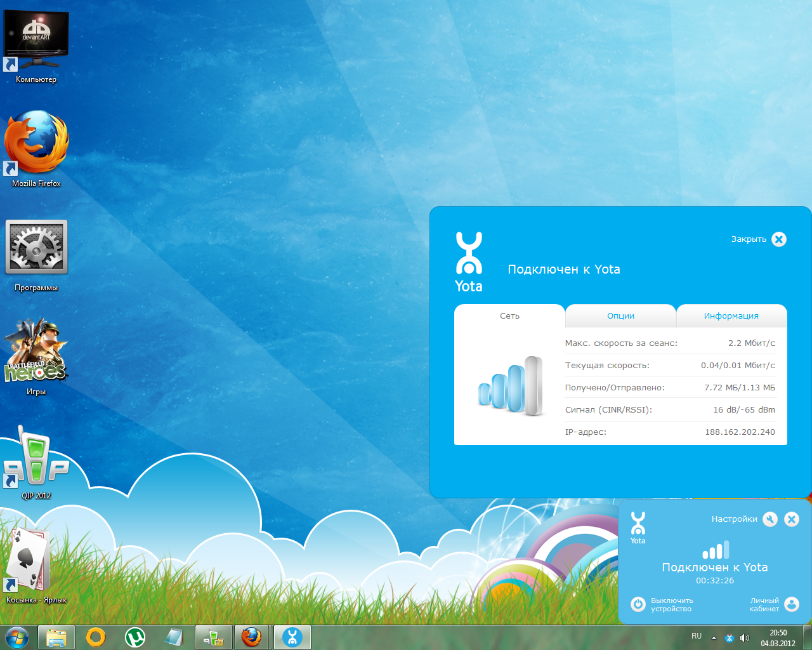Show hidden tray icons arrow
Image resolution: width=812 pixels, height=650 pixels.
[714, 638]
